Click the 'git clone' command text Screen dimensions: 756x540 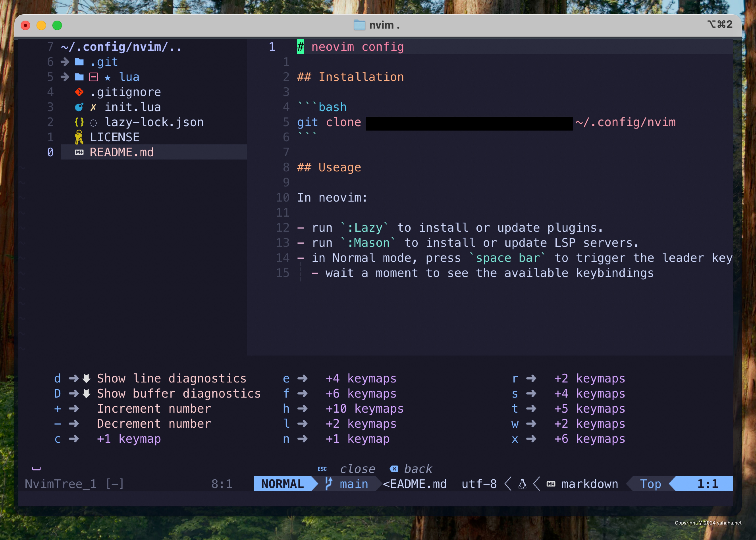tap(329, 122)
